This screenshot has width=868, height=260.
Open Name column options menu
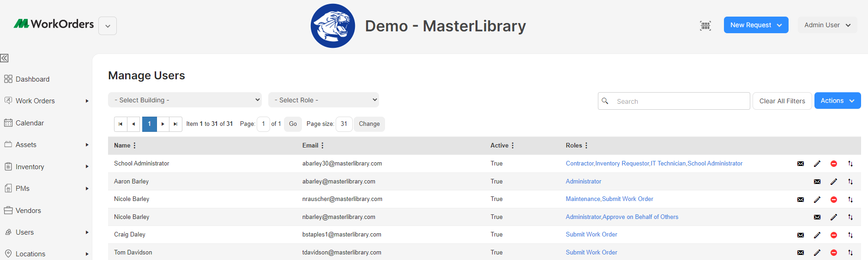click(x=135, y=146)
